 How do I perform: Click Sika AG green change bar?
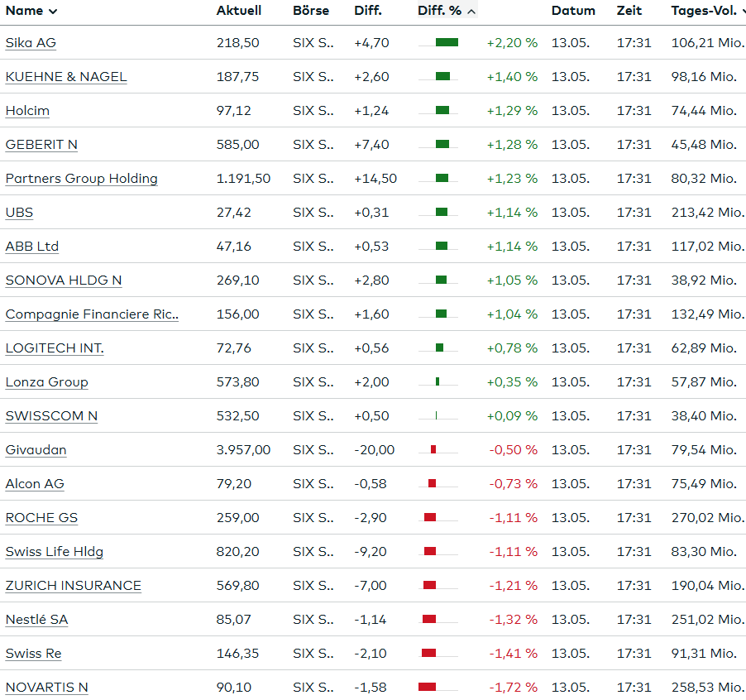[x=447, y=42]
